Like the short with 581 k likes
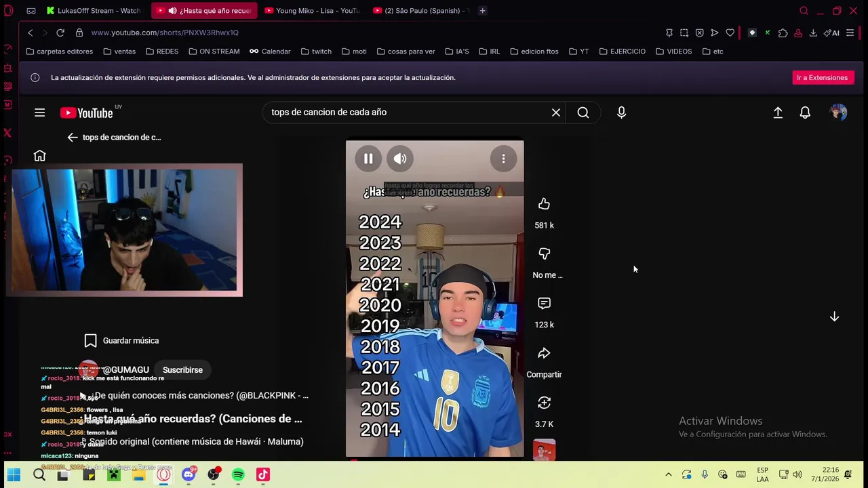Viewport: 868px width, 488px height. [544, 204]
